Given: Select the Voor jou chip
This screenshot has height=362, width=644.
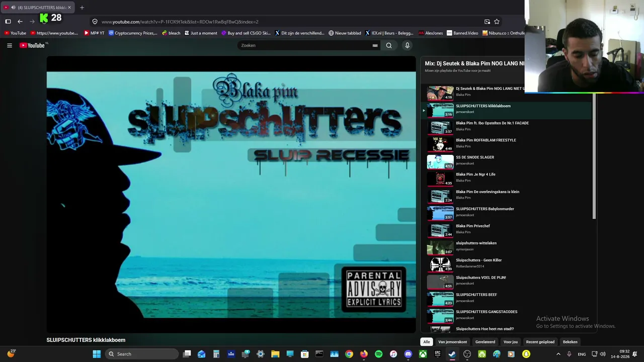Looking at the screenshot, I should pos(511,342).
